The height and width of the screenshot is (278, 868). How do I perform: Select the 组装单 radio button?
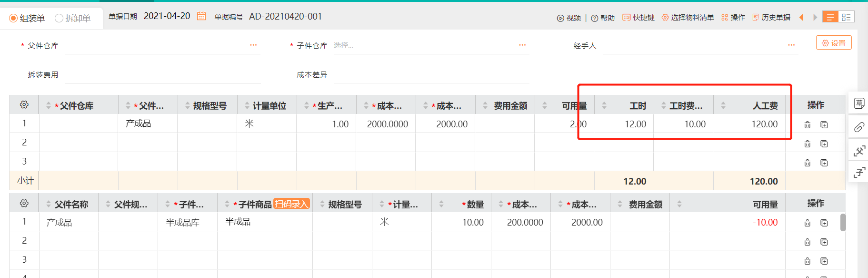tap(14, 19)
